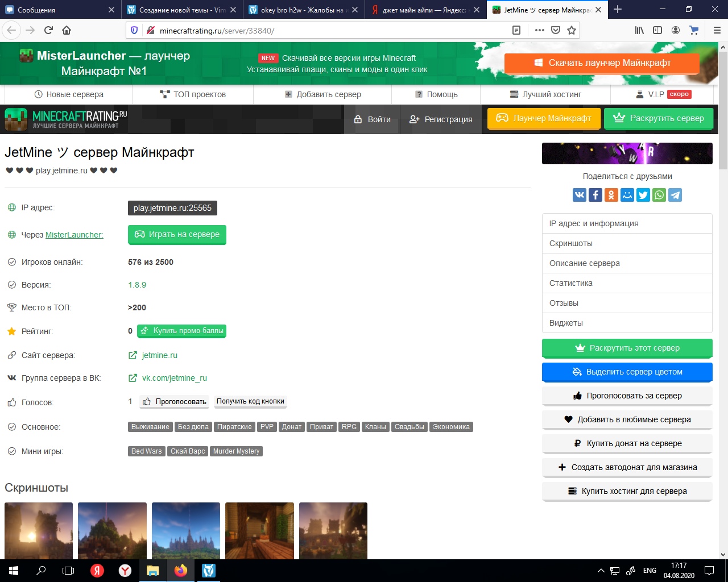Jump to Статистика in sidebar list
The height and width of the screenshot is (582, 728).
click(627, 283)
